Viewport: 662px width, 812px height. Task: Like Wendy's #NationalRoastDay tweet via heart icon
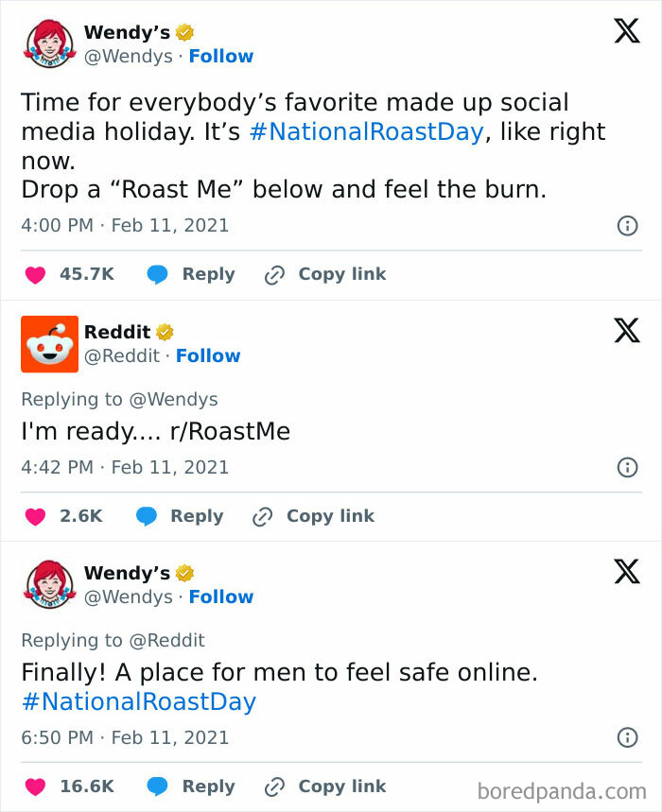pyautogui.click(x=36, y=273)
